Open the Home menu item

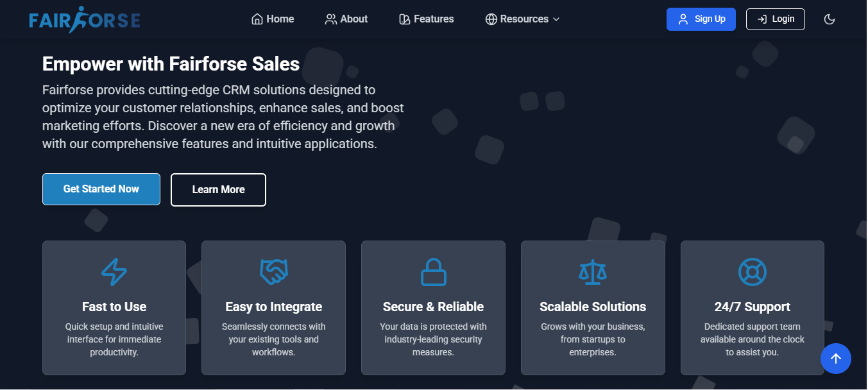coord(273,19)
